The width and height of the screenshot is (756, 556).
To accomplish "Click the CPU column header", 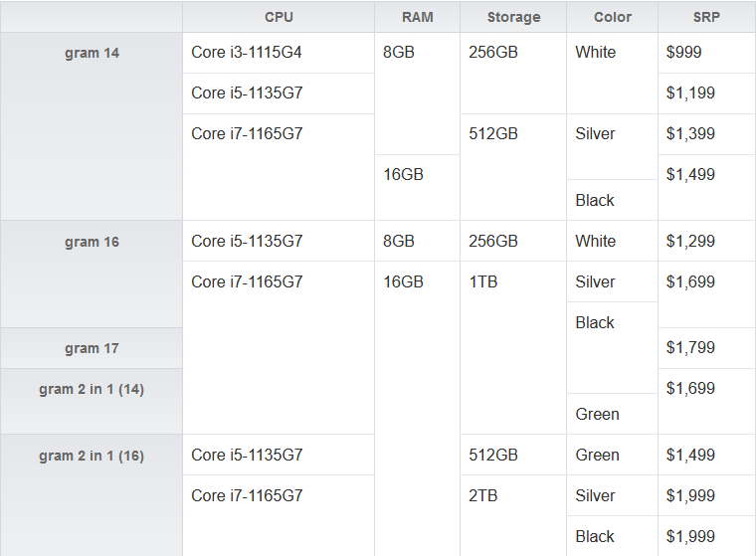I will click(279, 17).
